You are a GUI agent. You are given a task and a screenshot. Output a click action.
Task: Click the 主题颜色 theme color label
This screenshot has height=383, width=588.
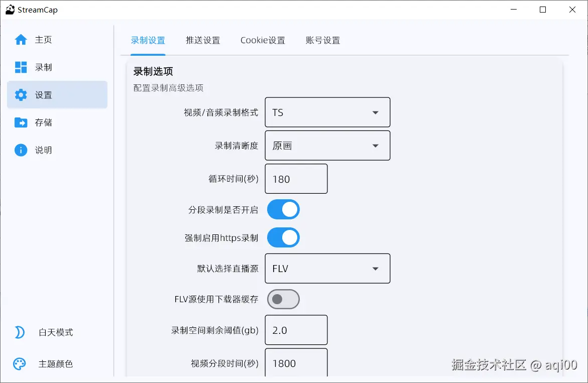(57, 364)
